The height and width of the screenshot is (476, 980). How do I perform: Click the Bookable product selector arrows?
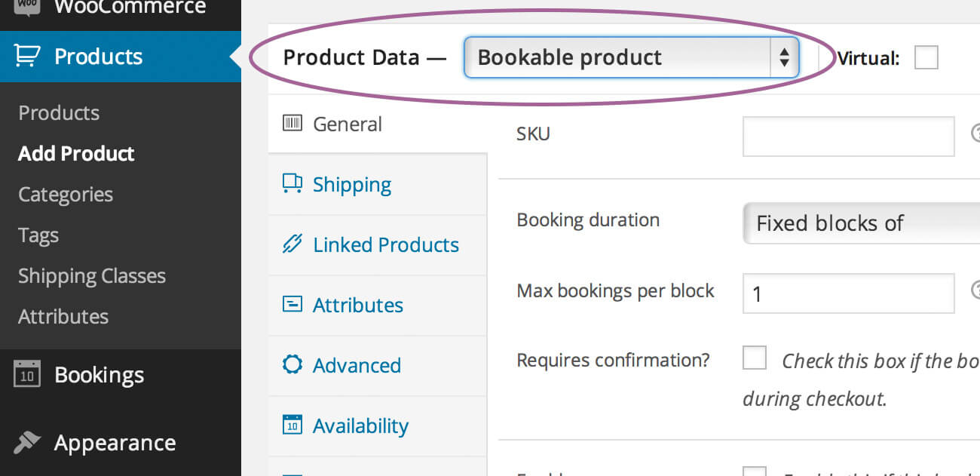pos(784,57)
